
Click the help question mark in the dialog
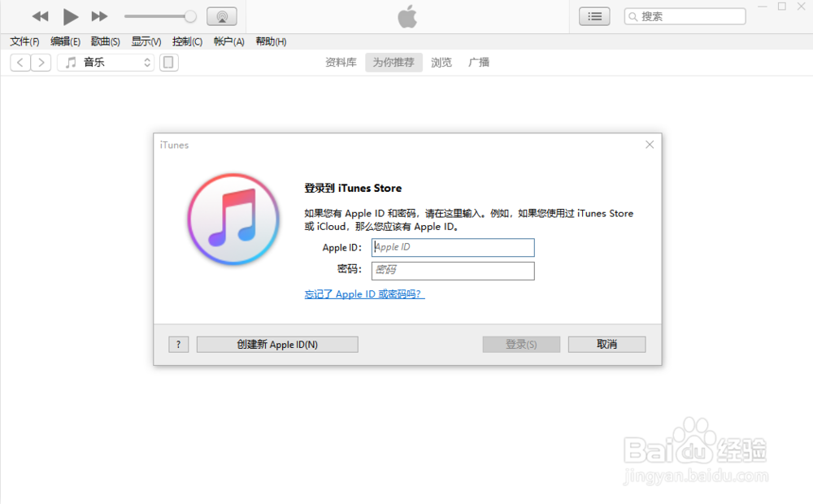click(x=178, y=344)
